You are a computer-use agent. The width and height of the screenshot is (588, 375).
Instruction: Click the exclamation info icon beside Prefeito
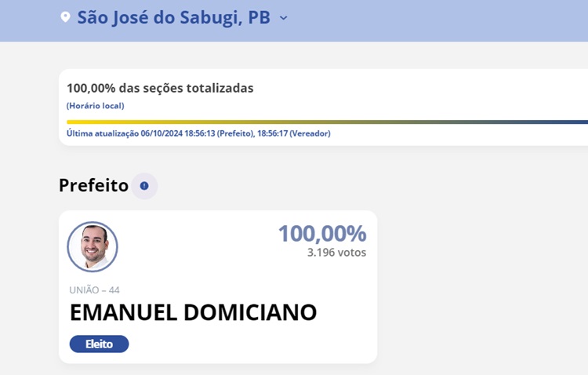point(144,186)
